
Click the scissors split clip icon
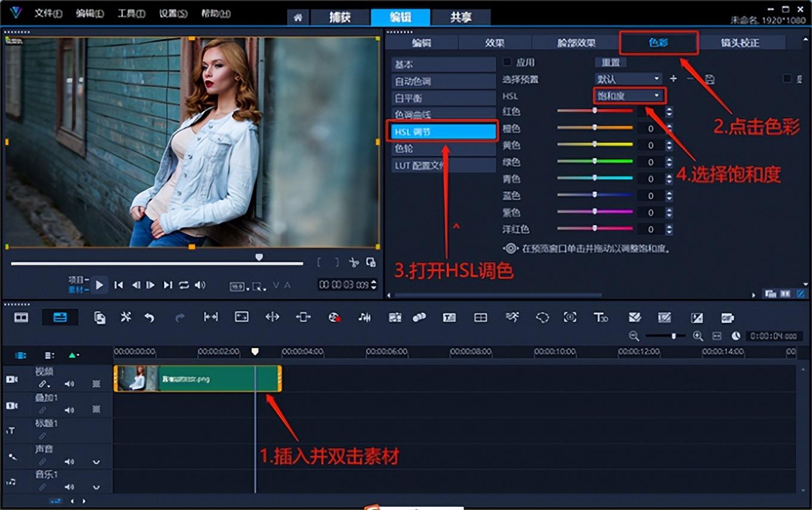[x=353, y=262]
